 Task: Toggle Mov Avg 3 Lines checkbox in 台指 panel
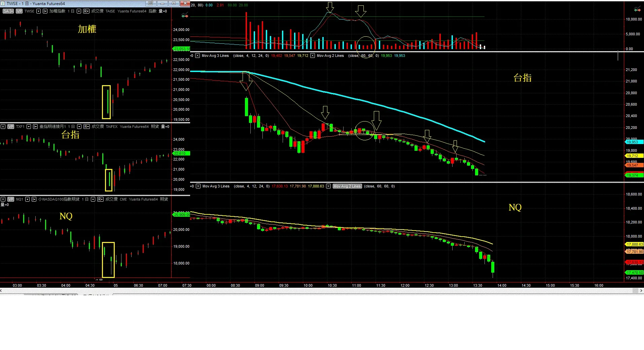198,56
